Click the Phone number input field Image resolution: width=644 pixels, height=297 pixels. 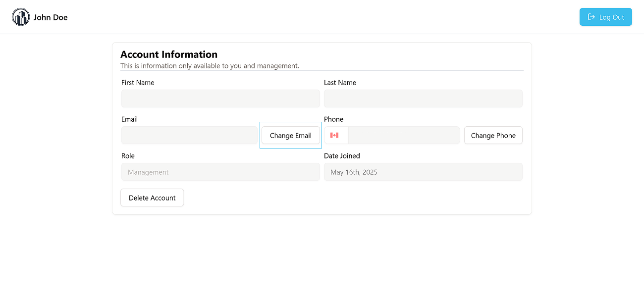coord(404,135)
